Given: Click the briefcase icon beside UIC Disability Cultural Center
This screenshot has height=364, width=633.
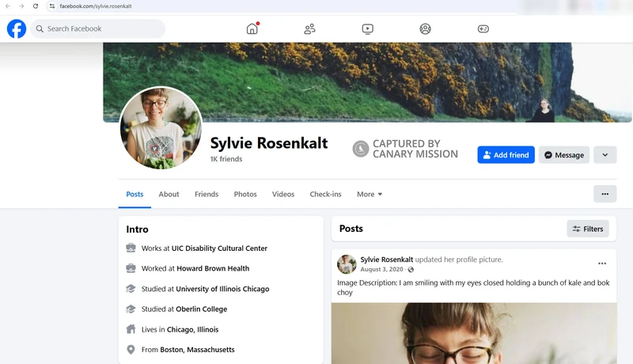Looking at the screenshot, I should pyautogui.click(x=131, y=248).
